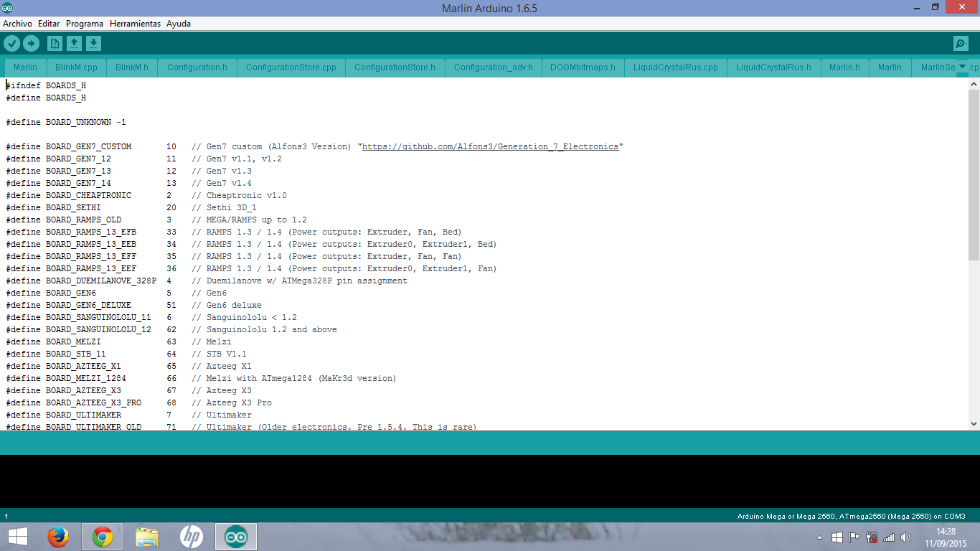Open a sketch with the Open icon

[74, 44]
